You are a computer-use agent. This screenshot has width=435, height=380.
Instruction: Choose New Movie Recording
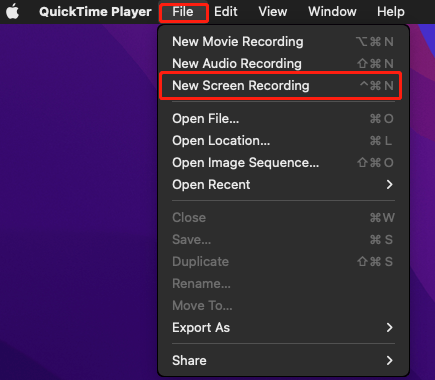[x=283, y=42]
